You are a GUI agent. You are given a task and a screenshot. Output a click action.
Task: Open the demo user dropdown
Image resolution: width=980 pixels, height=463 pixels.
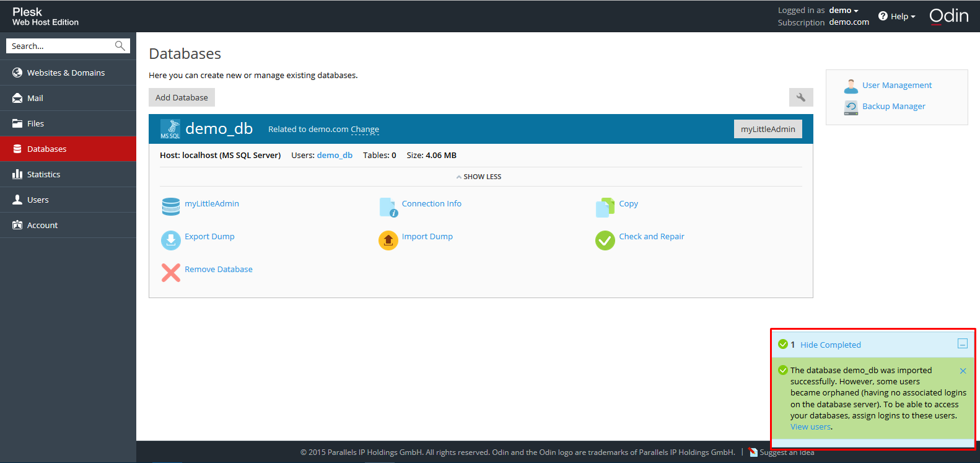point(844,11)
